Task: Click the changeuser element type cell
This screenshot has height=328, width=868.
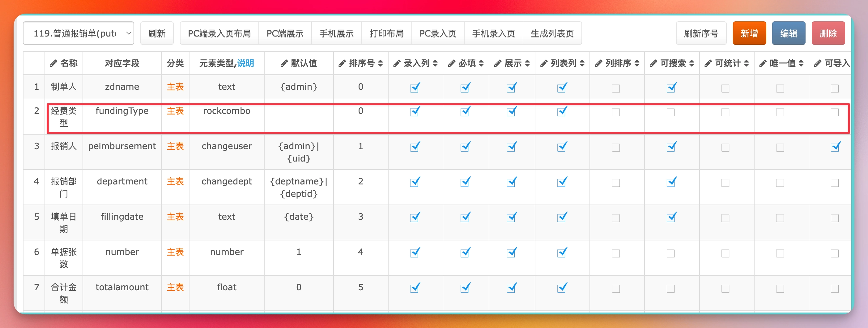Action: coord(227,152)
